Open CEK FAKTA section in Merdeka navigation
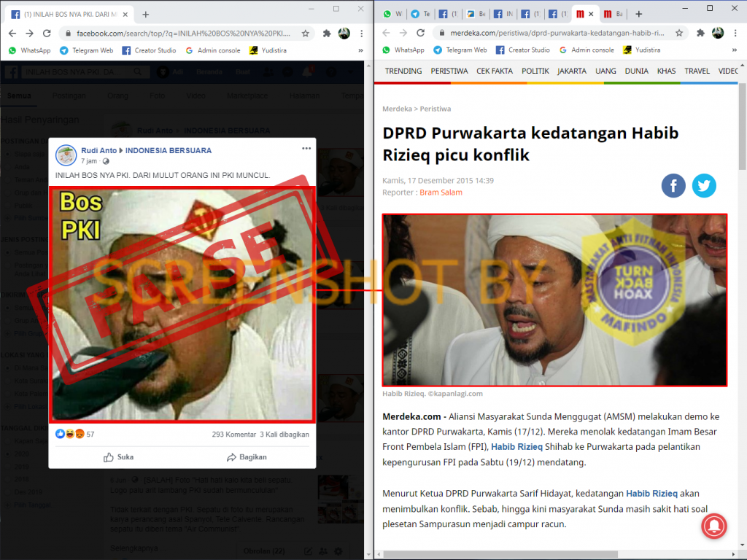The height and width of the screenshot is (560, 747). pyautogui.click(x=494, y=71)
